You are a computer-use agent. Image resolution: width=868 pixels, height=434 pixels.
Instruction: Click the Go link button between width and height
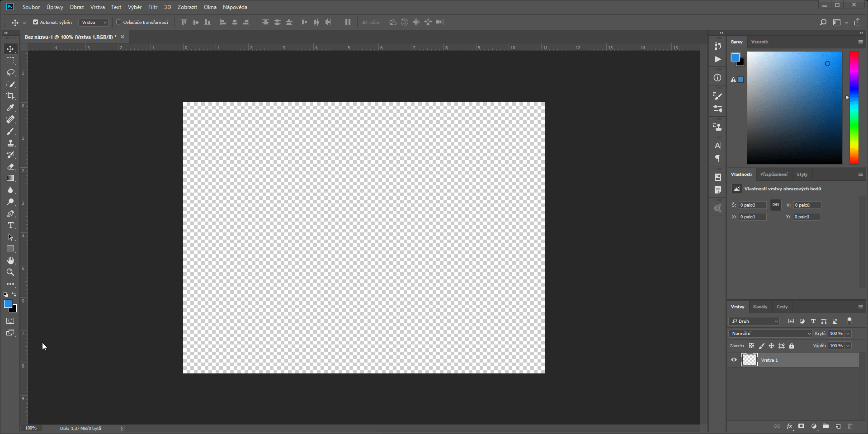tap(775, 205)
